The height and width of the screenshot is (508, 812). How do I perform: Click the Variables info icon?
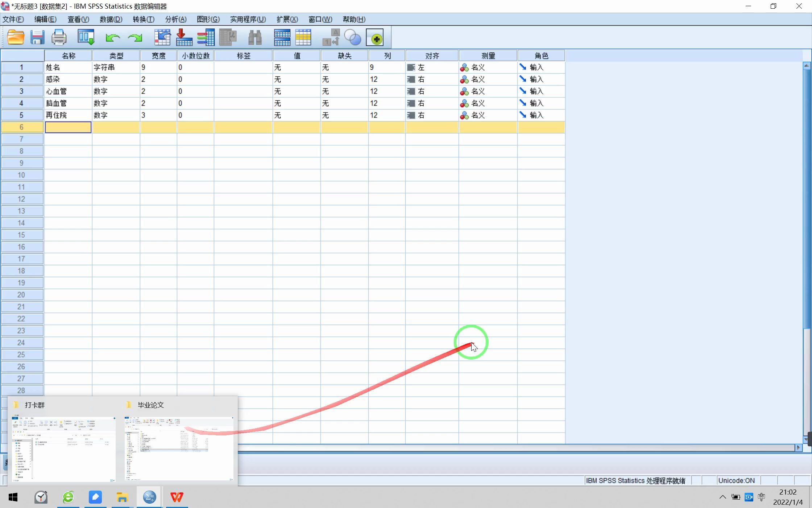click(206, 37)
